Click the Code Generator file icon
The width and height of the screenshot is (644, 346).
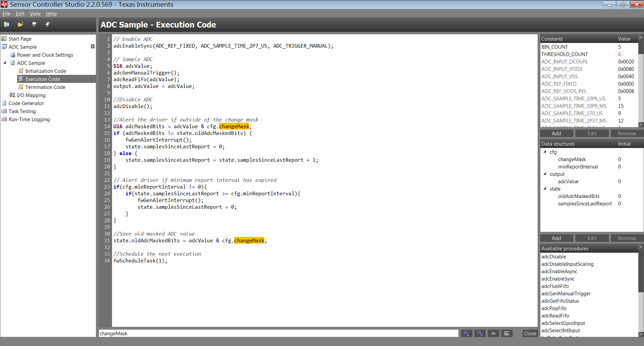(x=4, y=103)
